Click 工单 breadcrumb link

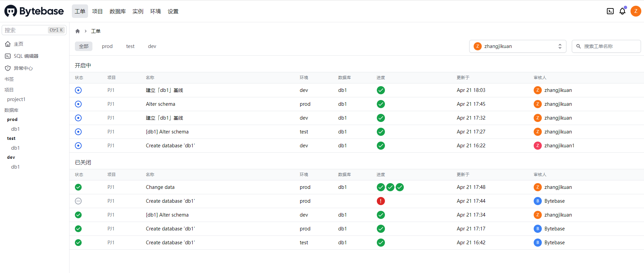(96, 31)
